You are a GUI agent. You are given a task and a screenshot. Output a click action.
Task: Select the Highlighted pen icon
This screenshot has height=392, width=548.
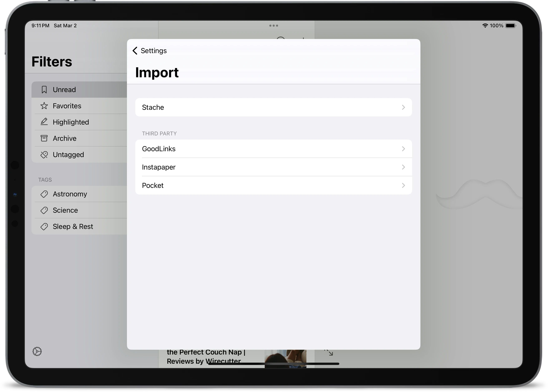[x=44, y=122]
